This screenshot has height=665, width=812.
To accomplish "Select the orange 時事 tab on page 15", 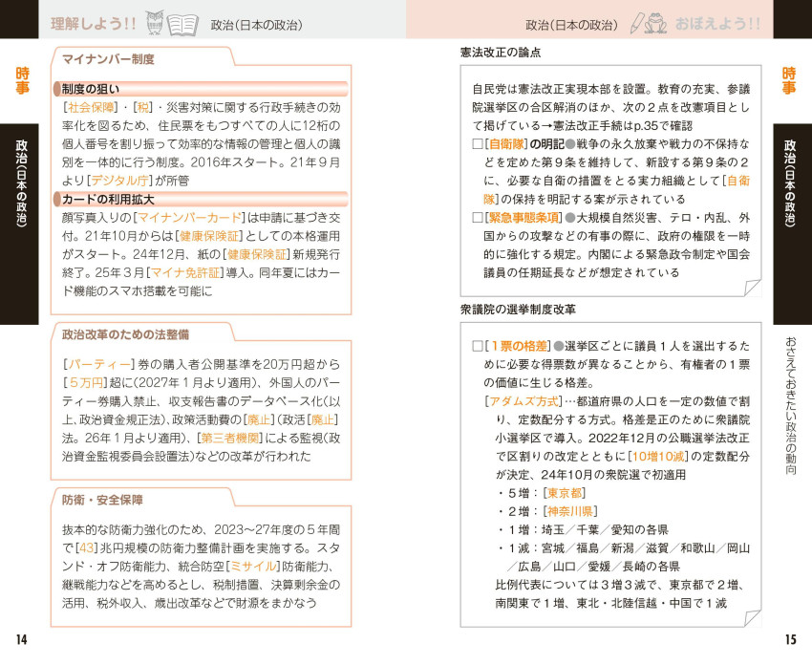I will click(789, 80).
